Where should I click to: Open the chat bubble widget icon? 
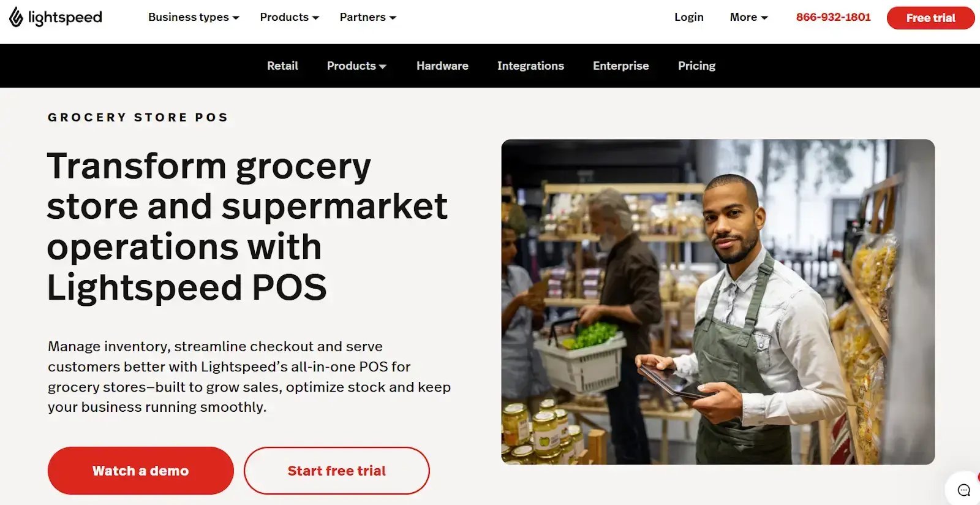964,490
